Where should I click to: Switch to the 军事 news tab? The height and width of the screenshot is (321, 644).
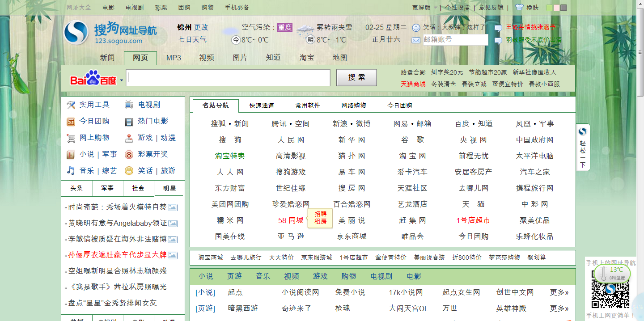[107, 188]
